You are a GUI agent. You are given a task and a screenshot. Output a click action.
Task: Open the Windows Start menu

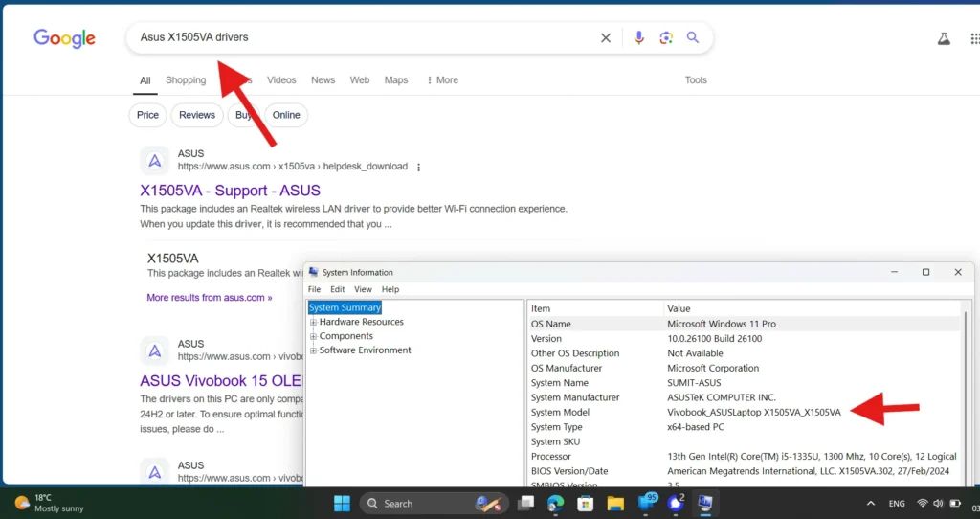point(342,504)
